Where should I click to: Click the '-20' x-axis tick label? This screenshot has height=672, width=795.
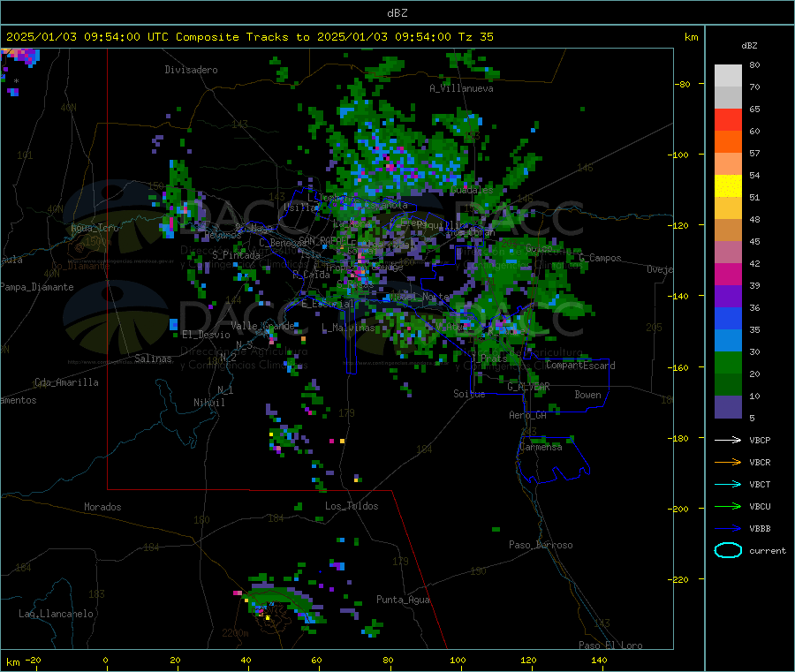(33, 660)
